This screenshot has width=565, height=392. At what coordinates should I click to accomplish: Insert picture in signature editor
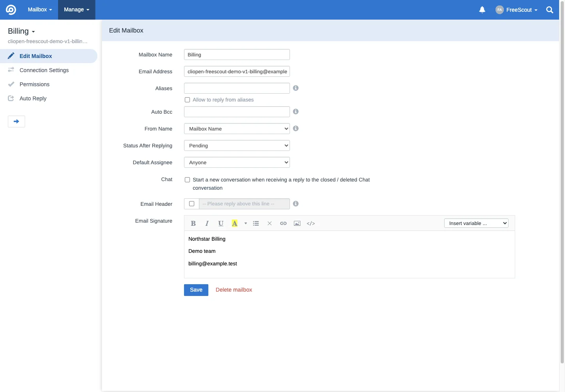point(297,223)
